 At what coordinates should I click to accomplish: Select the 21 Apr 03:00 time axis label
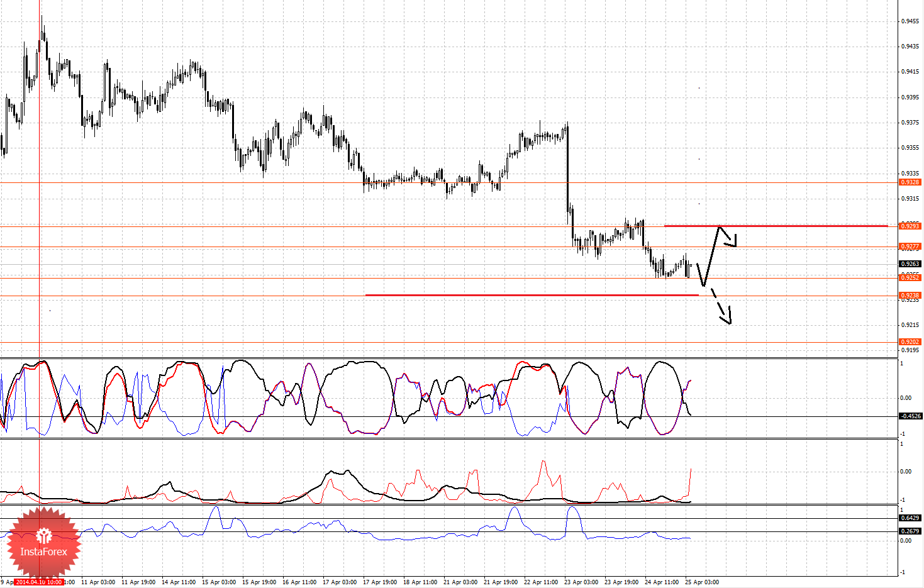pyautogui.click(x=460, y=582)
